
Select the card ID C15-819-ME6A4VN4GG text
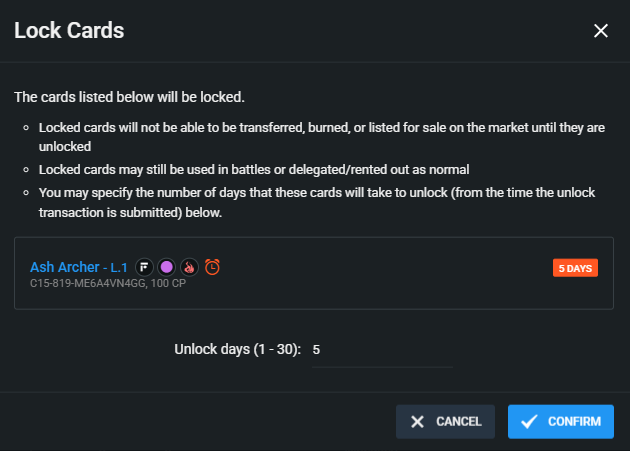point(88,283)
